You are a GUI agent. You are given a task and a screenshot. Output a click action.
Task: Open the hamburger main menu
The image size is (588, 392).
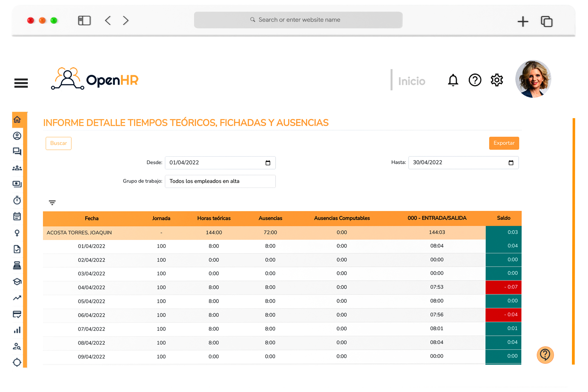tap(21, 83)
